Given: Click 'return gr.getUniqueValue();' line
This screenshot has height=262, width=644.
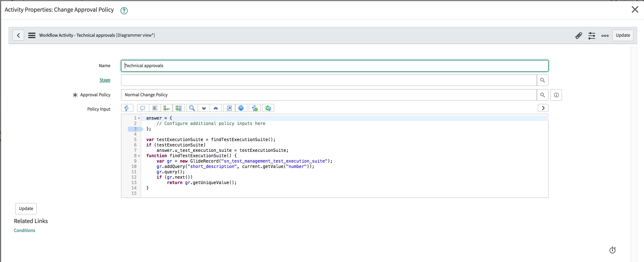Looking at the screenshot, I should tap(201, 183).
